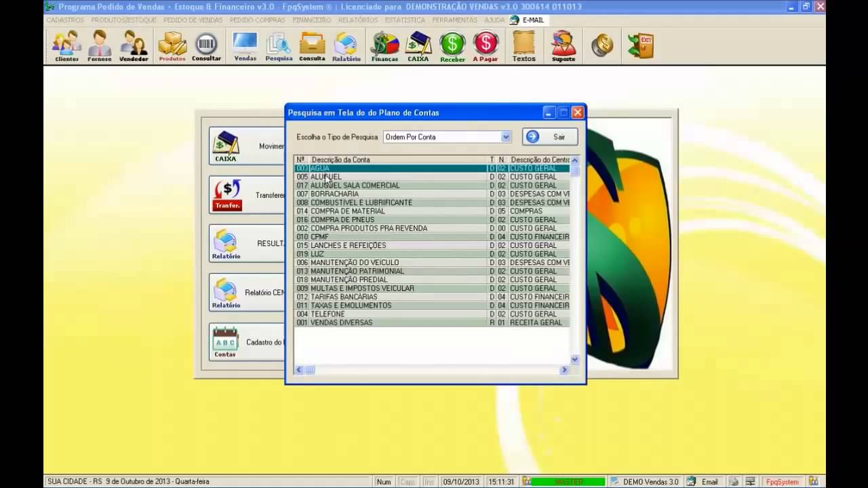Viewport: 868px width, 488px height.
Task: Open the Receber green dollar icon
Action: (x=452, y=46)
